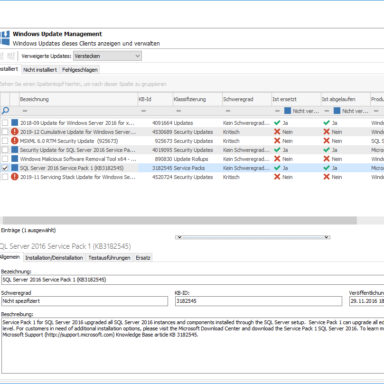Screen dimensions: 384x384
Task: Click the Schweregrad field 'Nicht spezifiziert'
Action: tap(84, 301)
